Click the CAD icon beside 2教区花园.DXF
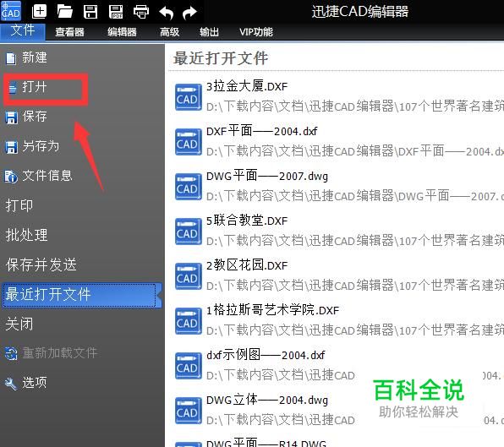The image size is (504, 447). [x=188, y=275]
